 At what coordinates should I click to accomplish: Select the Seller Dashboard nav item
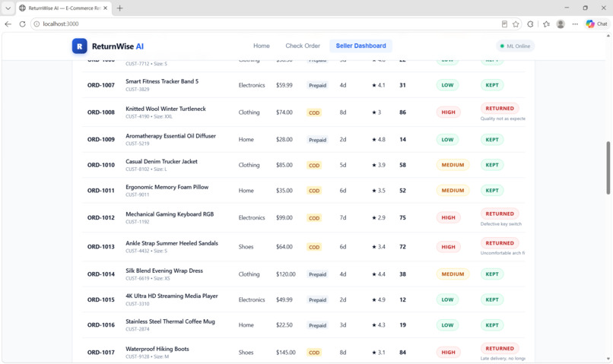(360, 46)
